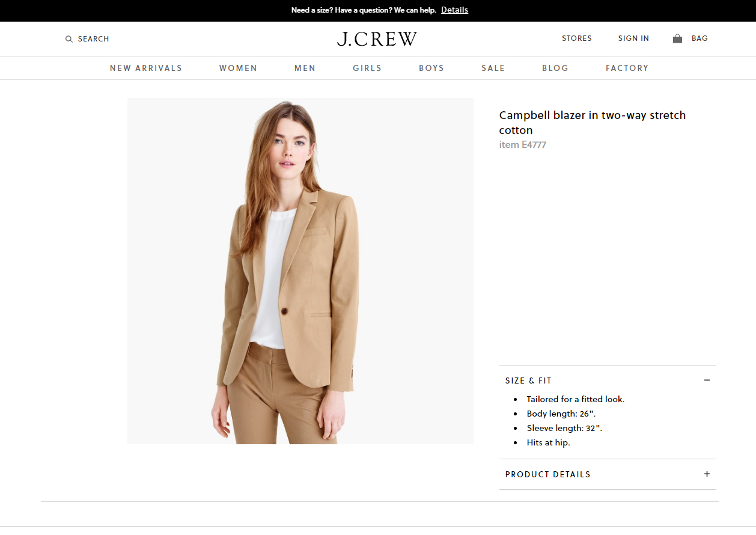The height and width of the screenshot is (535, 756).
Task: Collapse Size & Fit with minus icon
Action: [x=707, y=380]
